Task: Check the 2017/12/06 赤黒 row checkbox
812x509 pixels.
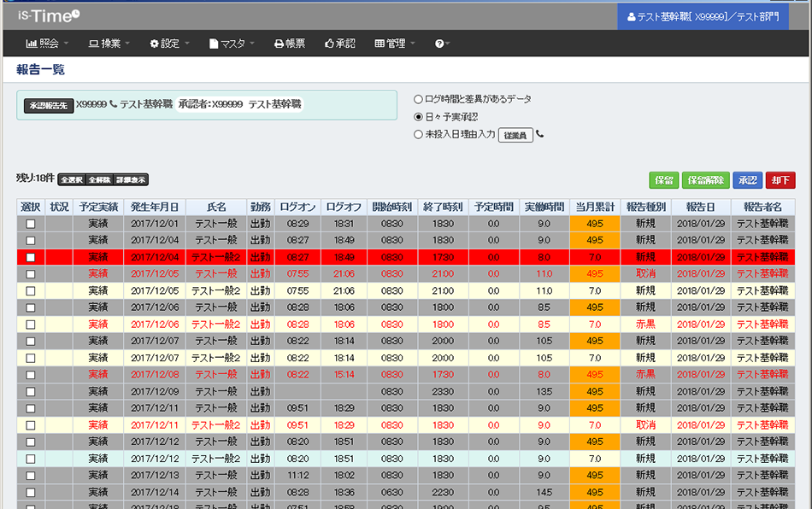Action: pyautogui.click(x=31, y=325)
